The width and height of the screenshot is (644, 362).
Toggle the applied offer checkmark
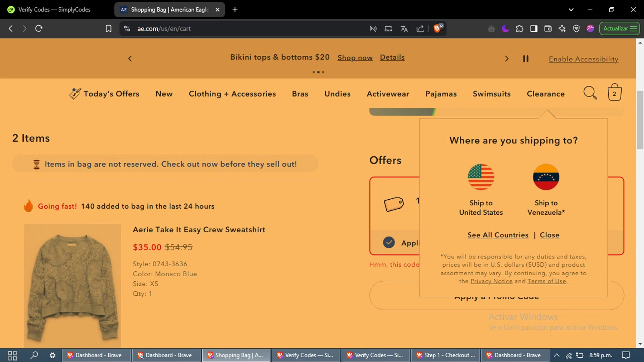point(389,243)
